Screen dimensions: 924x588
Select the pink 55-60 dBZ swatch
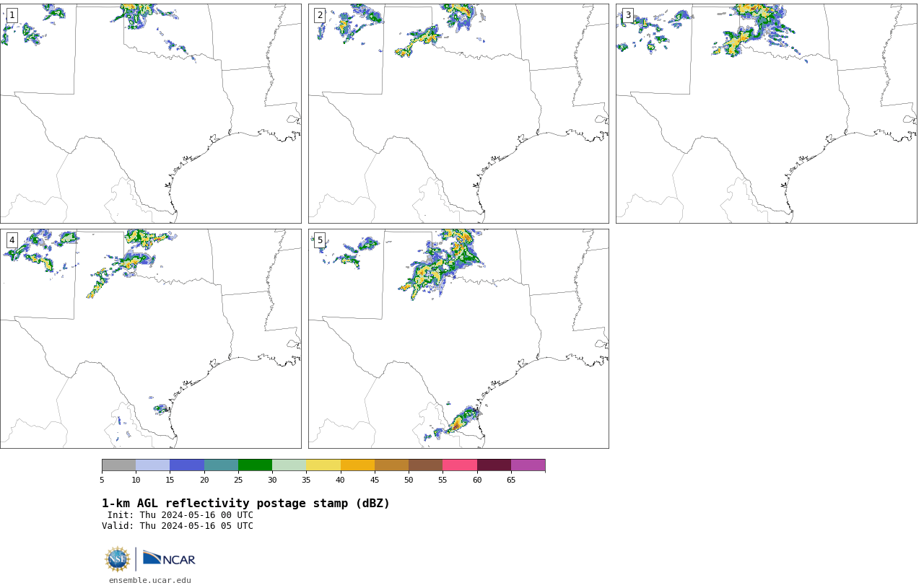point(460,465)
